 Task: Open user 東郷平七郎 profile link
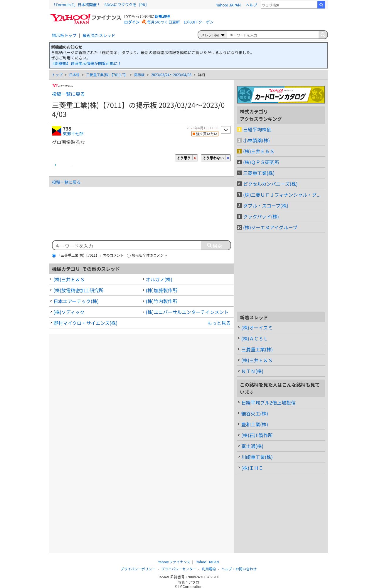(x=73, y=134)
